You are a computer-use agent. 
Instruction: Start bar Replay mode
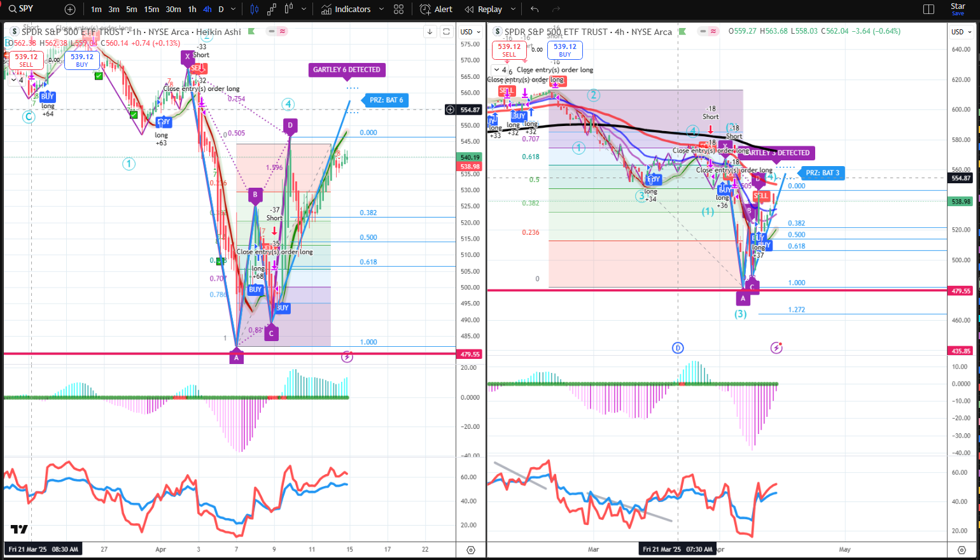coord(484,9)
